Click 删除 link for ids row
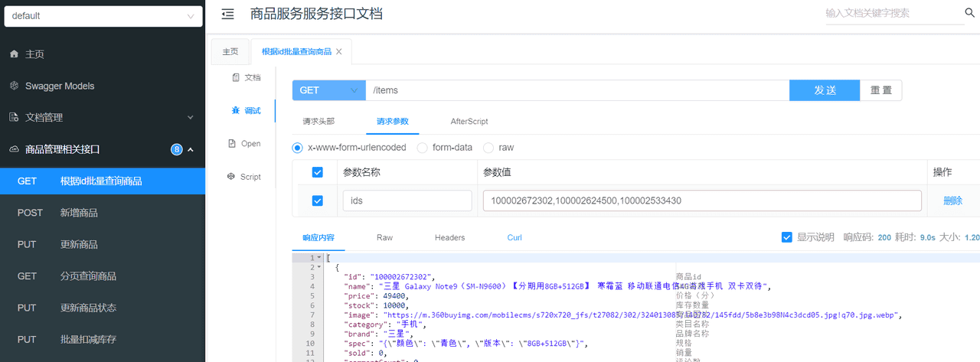Screen dimensions: 980x362 tap(953, 201)
